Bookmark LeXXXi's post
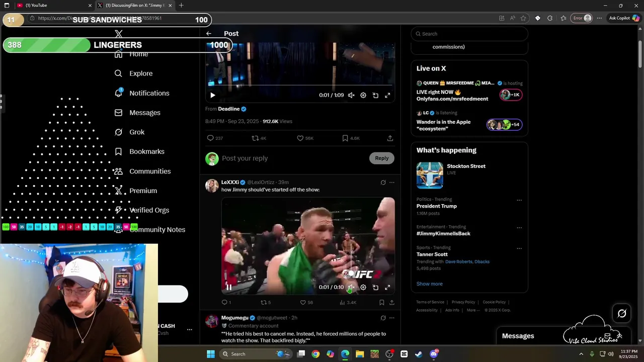Image resolution: width=644 pixels, height=362 pixels. (381, 303)
